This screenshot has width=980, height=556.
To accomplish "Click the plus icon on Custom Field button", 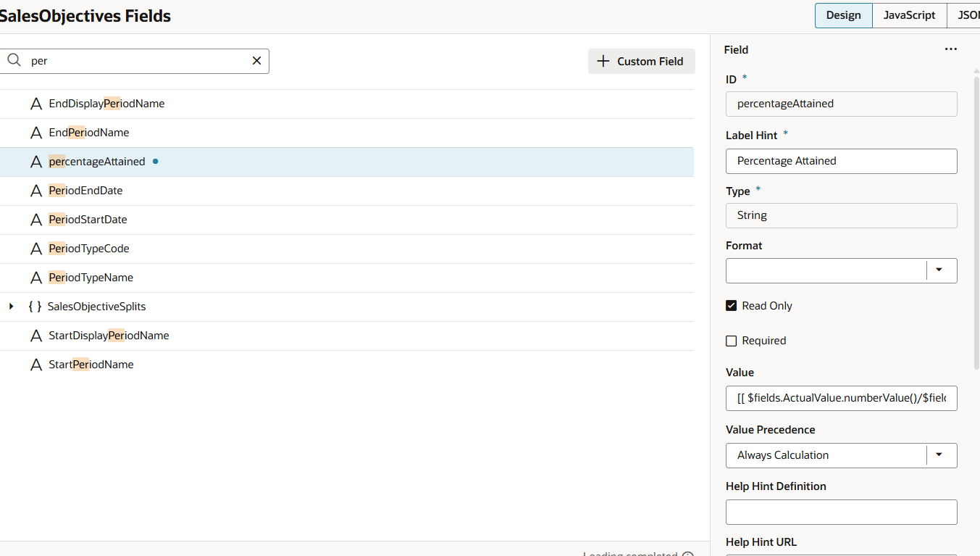I will coord(603,62).
